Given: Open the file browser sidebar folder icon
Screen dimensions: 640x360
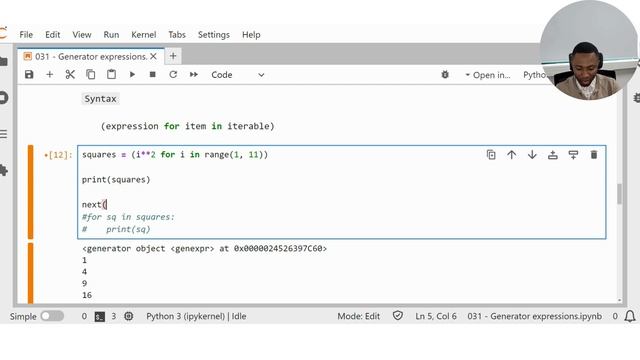Looking at the screenshot, I should [4, 62].
